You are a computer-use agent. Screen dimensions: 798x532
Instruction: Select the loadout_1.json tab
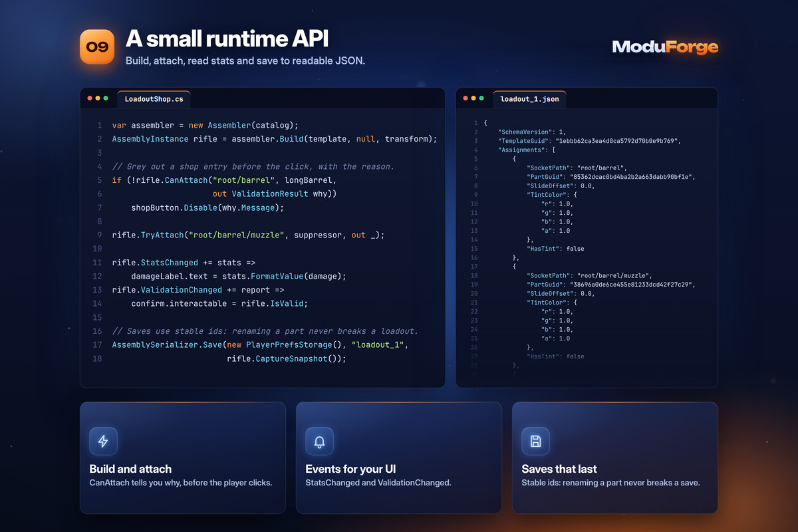pyautogui.click(x=529, y=99)
